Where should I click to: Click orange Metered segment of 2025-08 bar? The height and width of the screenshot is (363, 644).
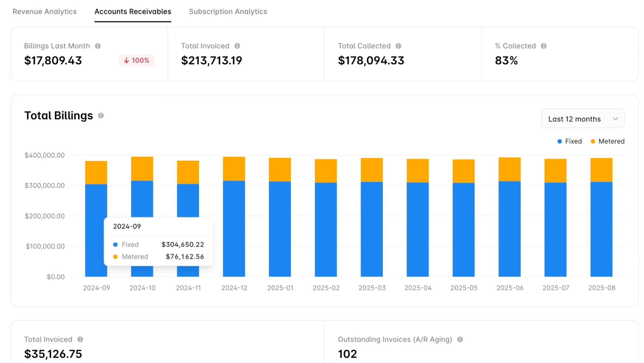pos(601,170)
